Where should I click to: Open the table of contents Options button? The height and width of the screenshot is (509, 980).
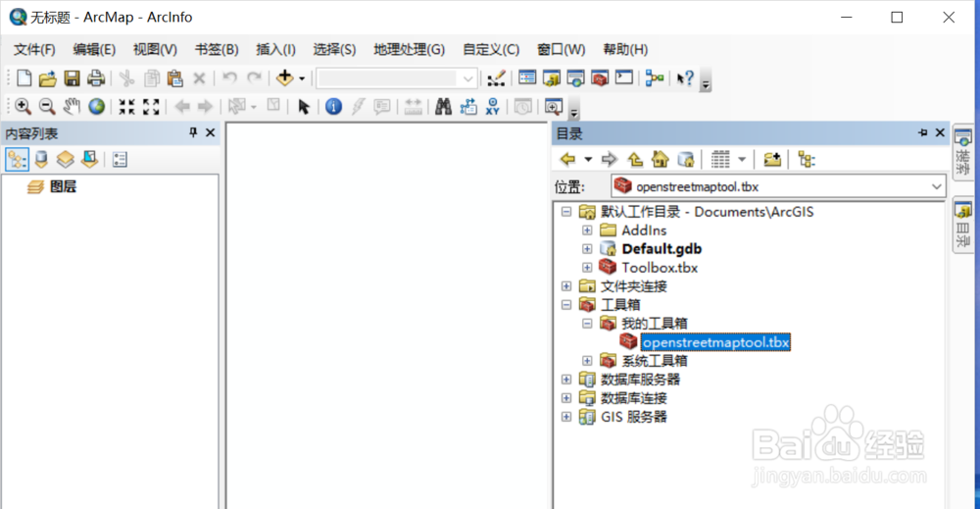pyautogui.click(x=120, y=160)
